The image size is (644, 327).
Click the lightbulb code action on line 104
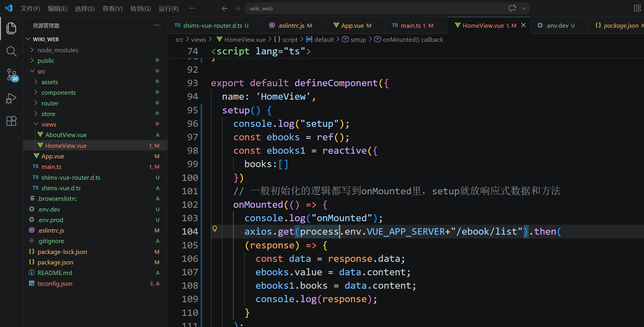click(x=215, y=229)
